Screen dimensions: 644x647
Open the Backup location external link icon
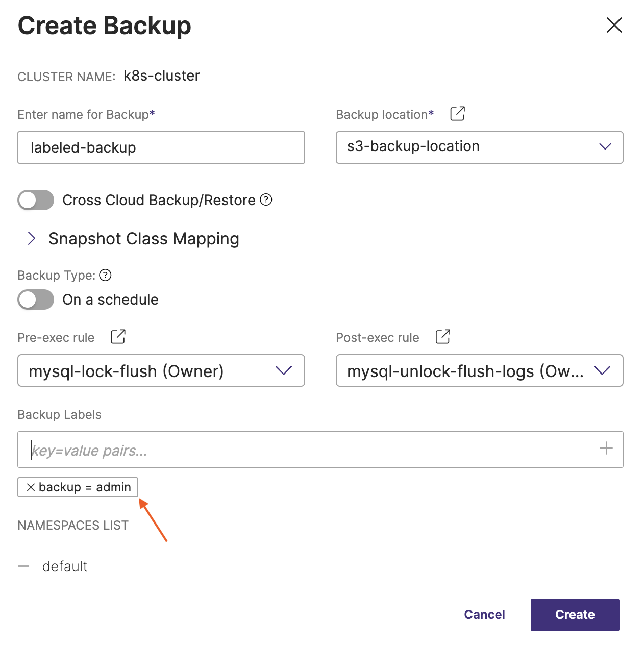point(457,114)
